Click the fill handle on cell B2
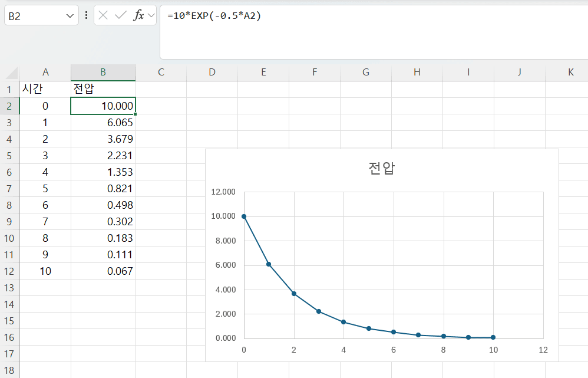 point(136,114)
